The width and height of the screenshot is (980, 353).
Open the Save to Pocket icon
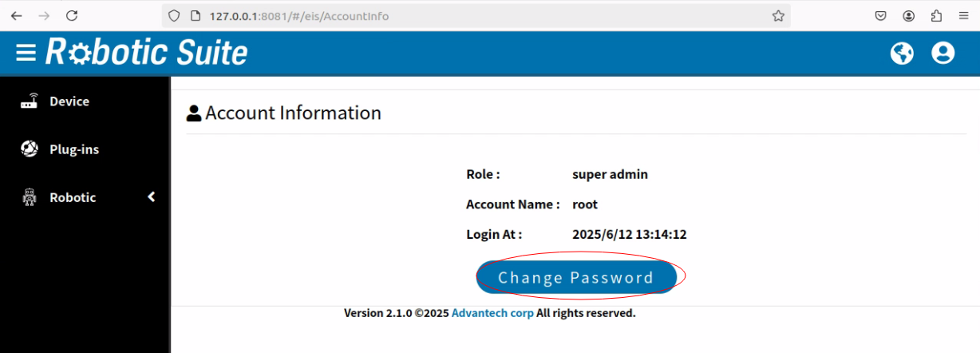point(881,16)
